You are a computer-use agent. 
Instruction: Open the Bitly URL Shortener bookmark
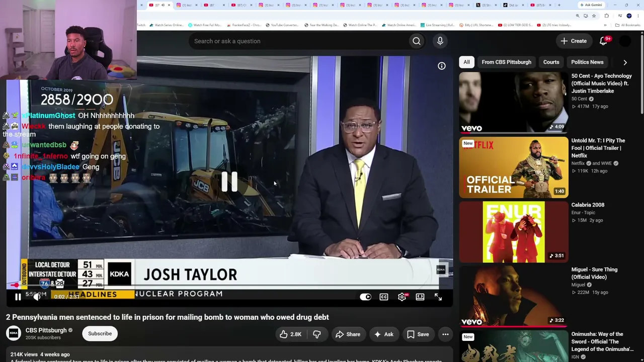(475, 25)
